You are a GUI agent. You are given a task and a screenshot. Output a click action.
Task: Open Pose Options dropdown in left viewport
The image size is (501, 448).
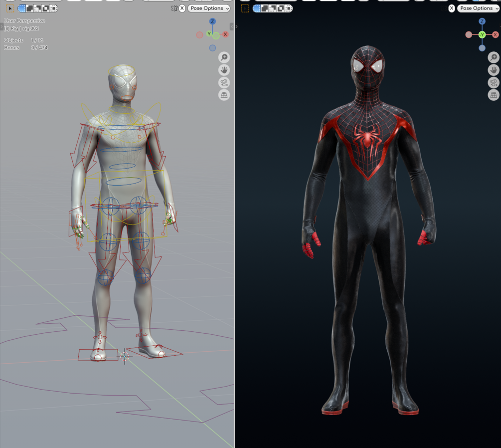pos(209,8)
